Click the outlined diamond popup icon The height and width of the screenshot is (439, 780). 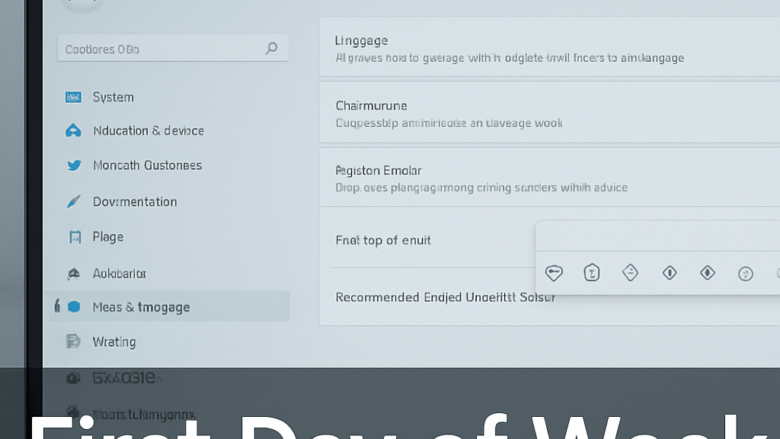coord(630,272)
